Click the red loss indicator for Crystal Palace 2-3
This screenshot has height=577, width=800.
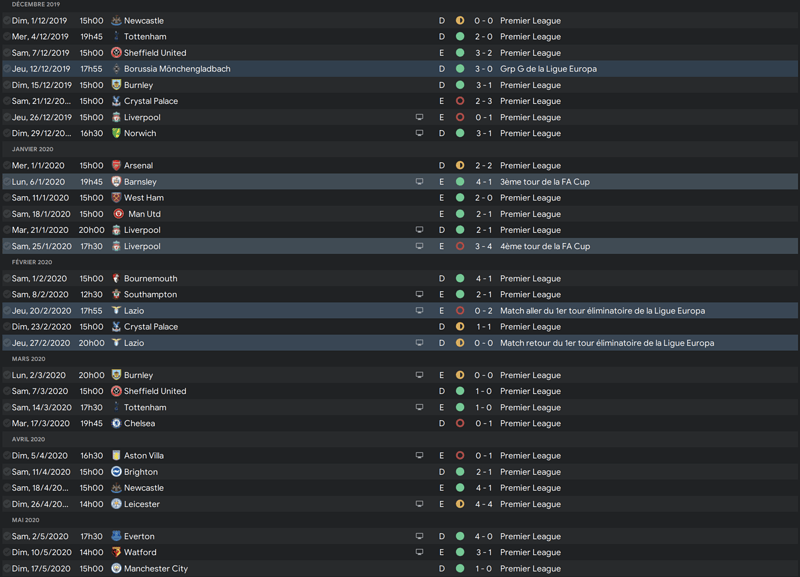[460, 101]
